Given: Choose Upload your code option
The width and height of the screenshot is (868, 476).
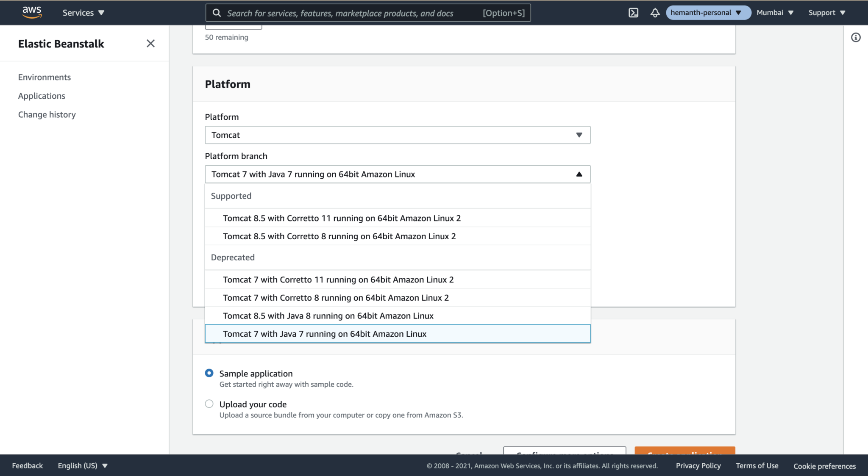Looking at the screenshot, I should [x=209, y=404].
